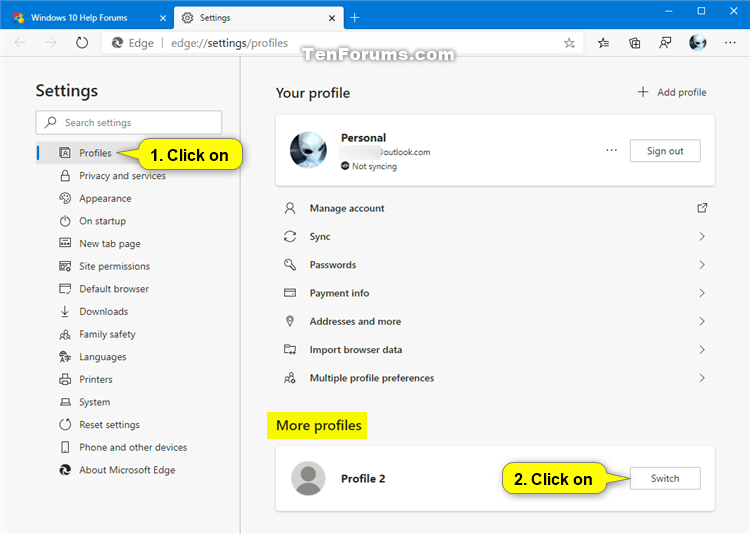Image resolution: width=750 pixels, height=534 pixels.
Task: Expand Addresses and more chevron
Action: [x=702, y=321]
